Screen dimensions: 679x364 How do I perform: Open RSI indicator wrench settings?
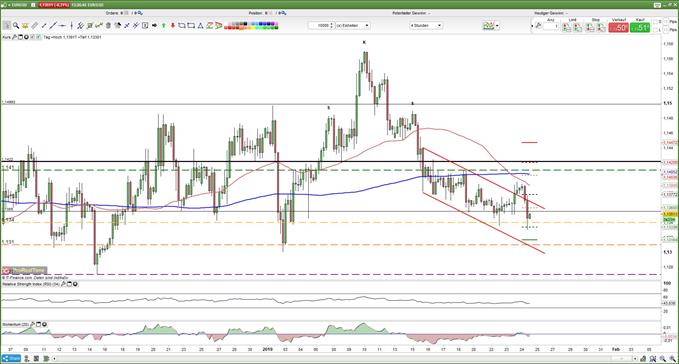(63, 284)
